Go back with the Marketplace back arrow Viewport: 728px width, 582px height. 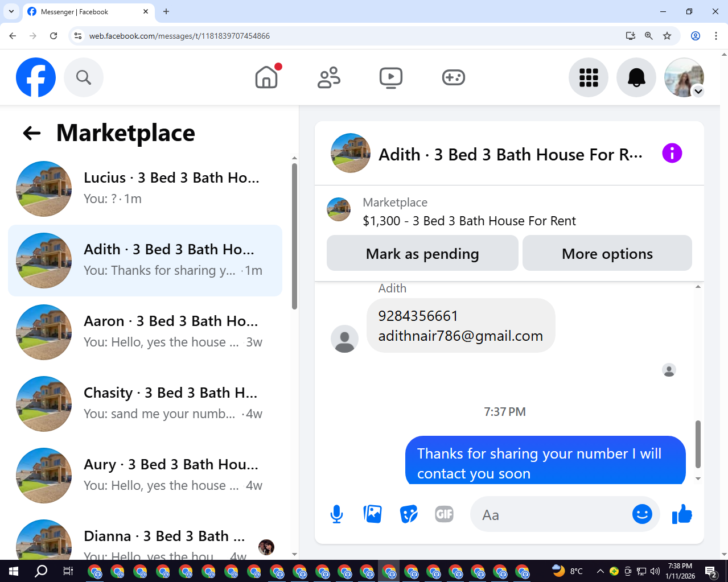point(32,133)
